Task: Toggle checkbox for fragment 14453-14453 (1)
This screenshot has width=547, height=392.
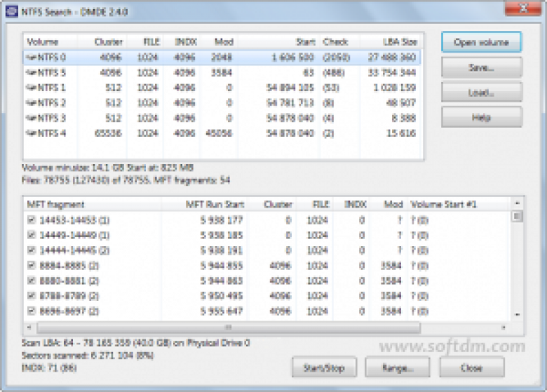Action: tap(32, 220)
